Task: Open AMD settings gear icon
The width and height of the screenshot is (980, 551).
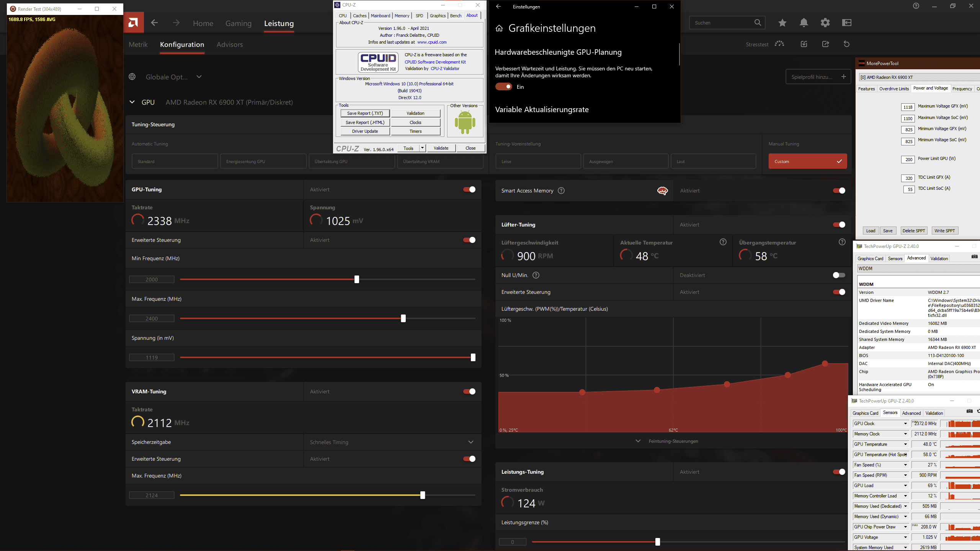Action: pos(825,23)
